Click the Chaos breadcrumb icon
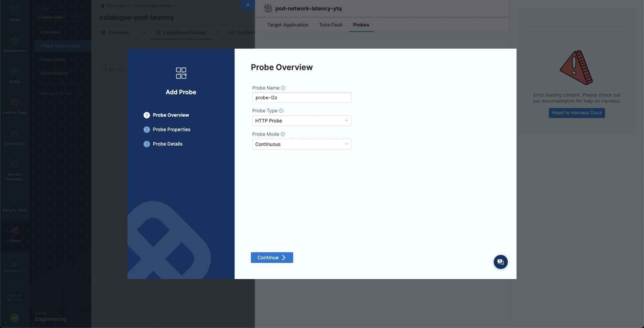The image size is (644, 328). click(x=102, y=6)
